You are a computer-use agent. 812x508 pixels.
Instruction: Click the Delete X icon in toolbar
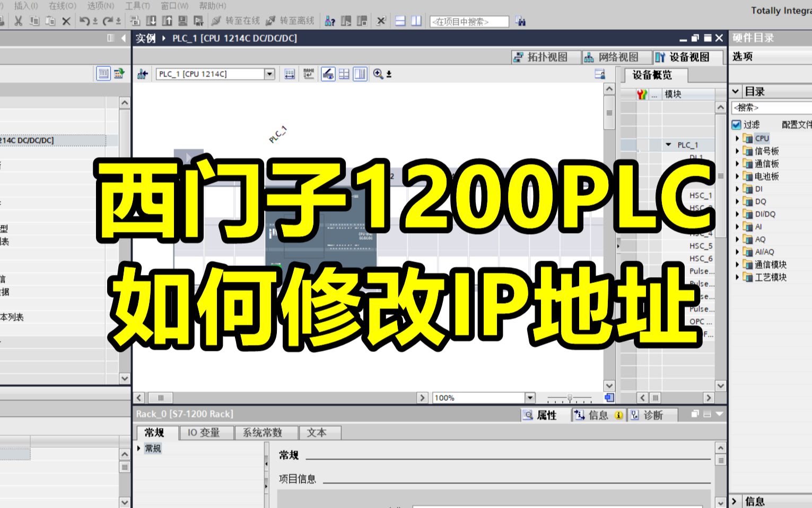(x=66, y=21)
